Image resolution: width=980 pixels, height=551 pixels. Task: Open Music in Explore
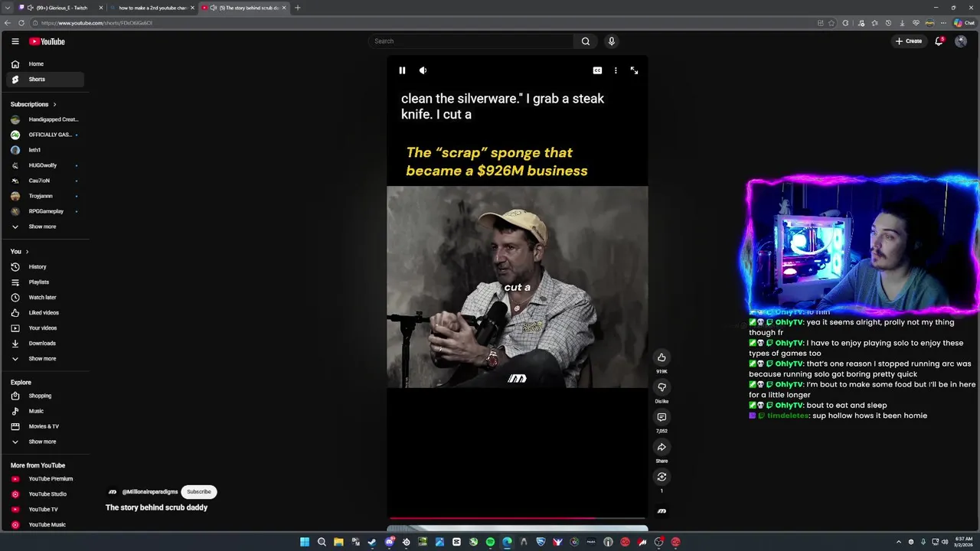tap(45, 411)
